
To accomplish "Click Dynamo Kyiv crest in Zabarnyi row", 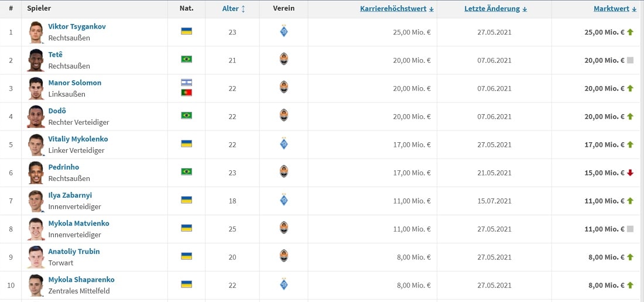I will pos(284,200).
